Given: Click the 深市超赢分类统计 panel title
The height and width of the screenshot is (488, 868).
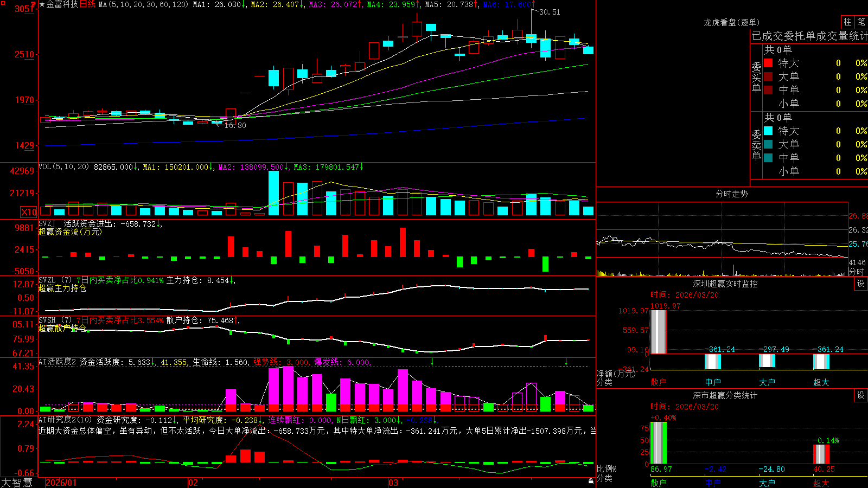Looking at the screenshot, I should coord(725,395).
